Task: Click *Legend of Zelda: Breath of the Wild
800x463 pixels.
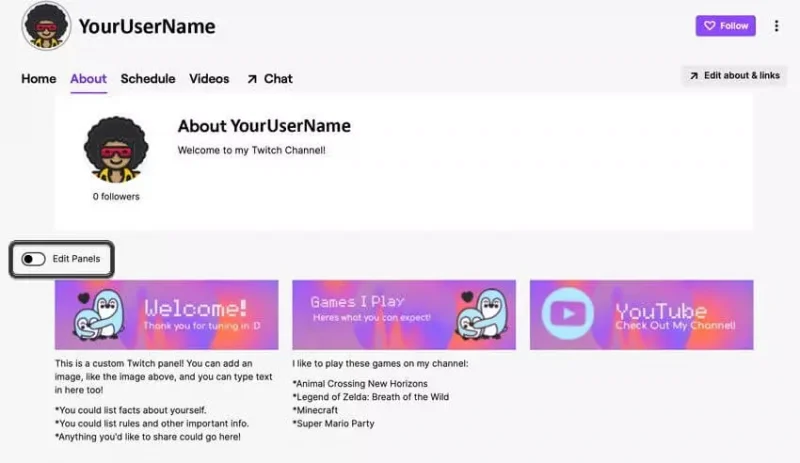Action: pyautogui.click(x=370, y=397)
